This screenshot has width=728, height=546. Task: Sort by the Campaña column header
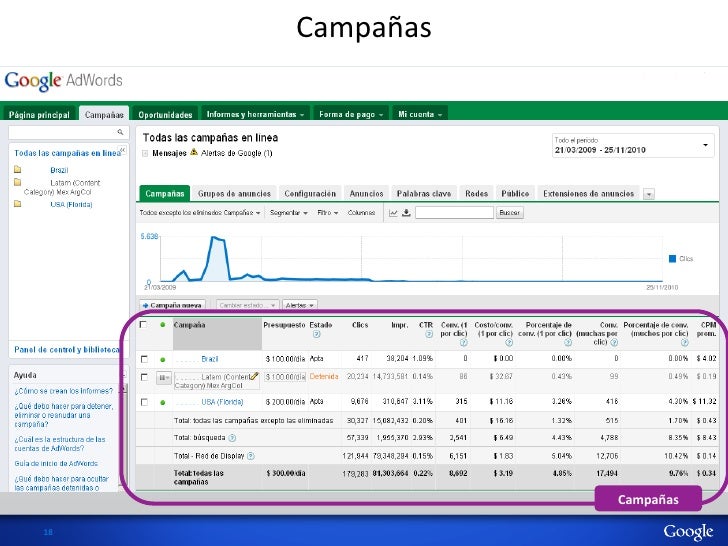pos(189,325)
